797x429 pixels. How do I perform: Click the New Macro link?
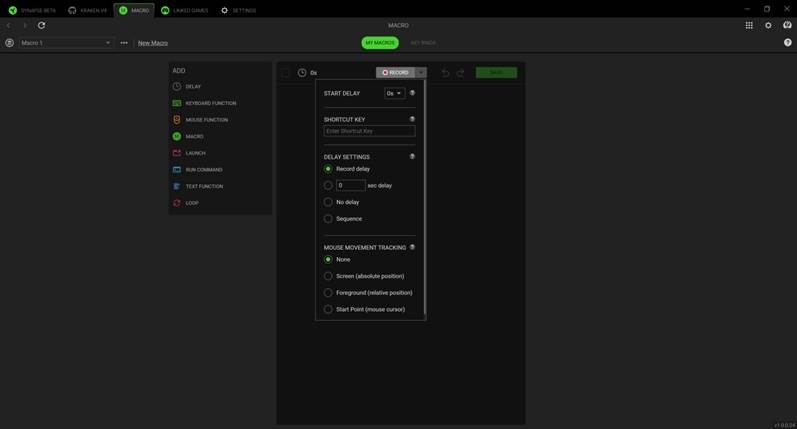pos(153,43)
